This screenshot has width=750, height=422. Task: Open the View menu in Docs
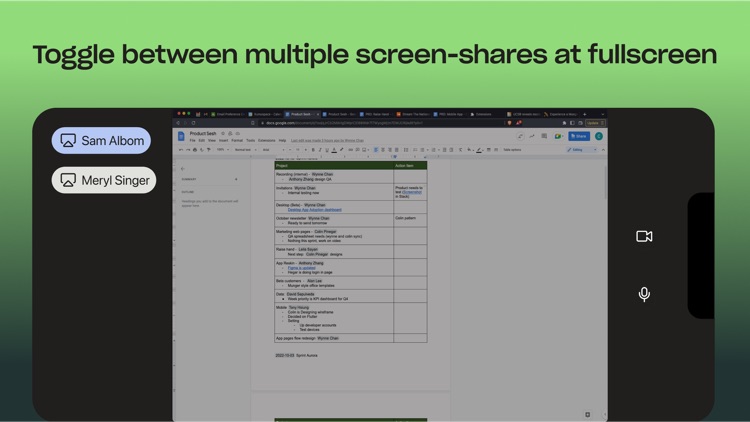pyautogui.click(x=211, y=141)
